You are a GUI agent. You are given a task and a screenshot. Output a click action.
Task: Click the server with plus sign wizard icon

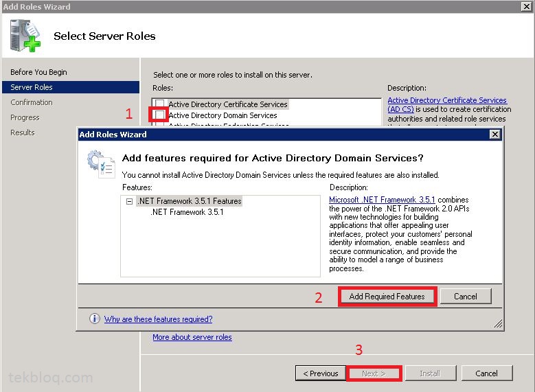25,36
